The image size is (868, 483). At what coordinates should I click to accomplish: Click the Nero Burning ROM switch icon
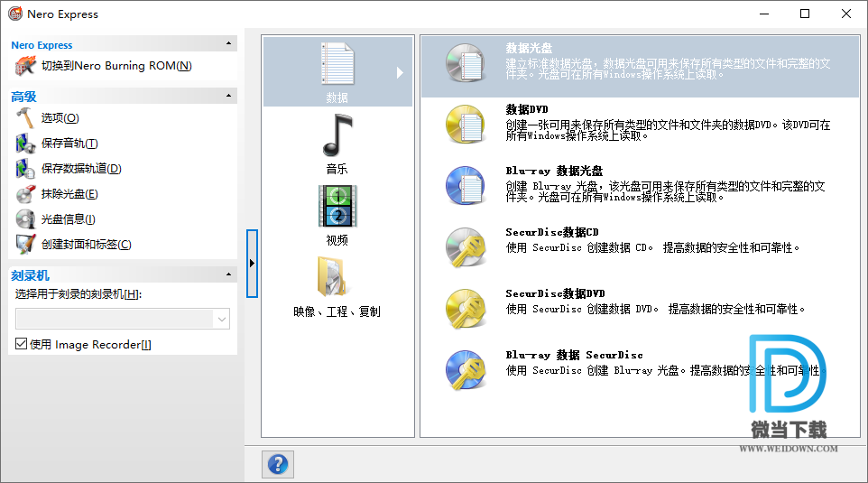[x=25, y=66]
